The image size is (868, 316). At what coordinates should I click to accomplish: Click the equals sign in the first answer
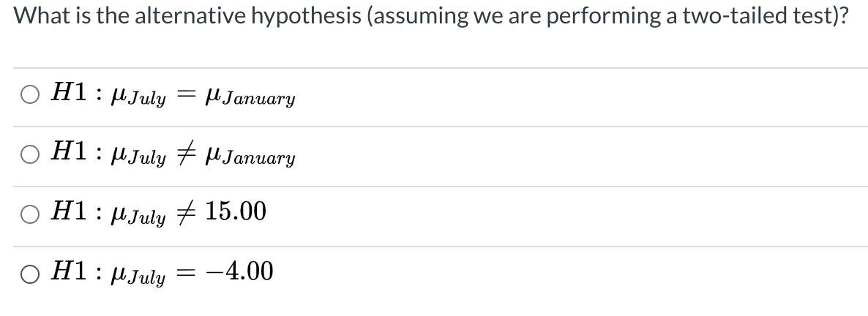coord(187,96)
